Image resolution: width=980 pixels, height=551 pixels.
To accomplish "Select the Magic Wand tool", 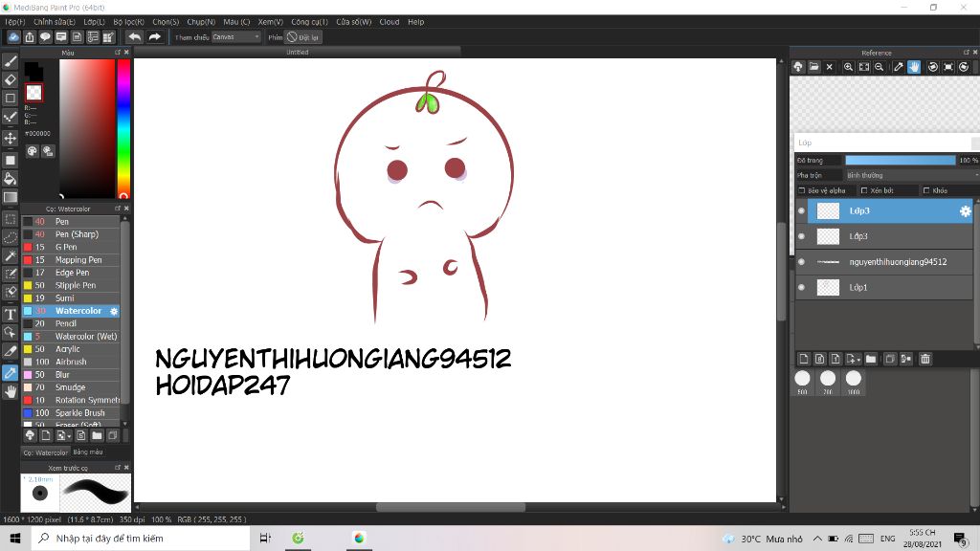I will click(x=10, y=255).
